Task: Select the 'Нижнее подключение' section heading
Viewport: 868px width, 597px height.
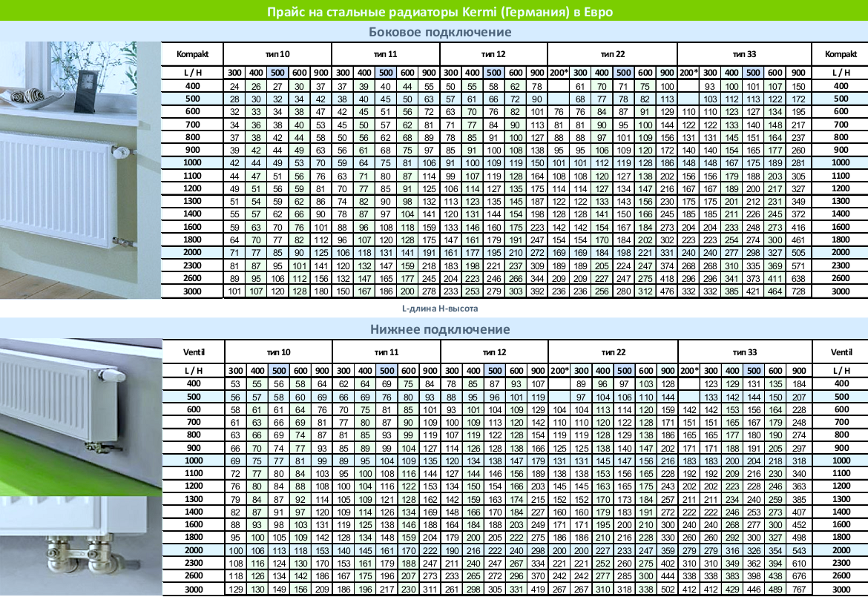Action: click(440, 329)
